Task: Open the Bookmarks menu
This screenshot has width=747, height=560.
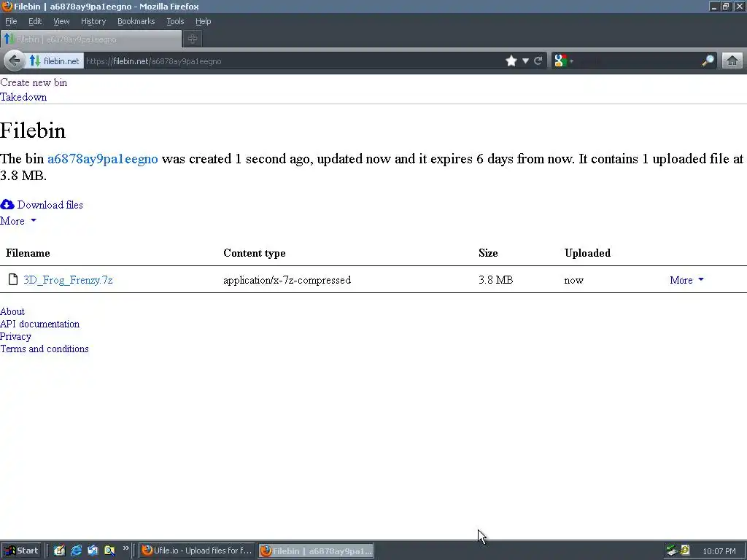Action: click(136, 21)
